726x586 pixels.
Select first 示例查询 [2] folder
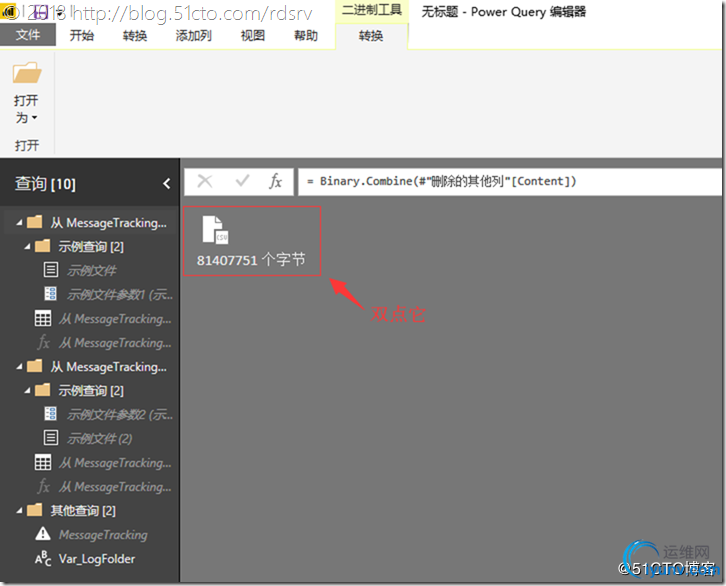pos(91,247)
